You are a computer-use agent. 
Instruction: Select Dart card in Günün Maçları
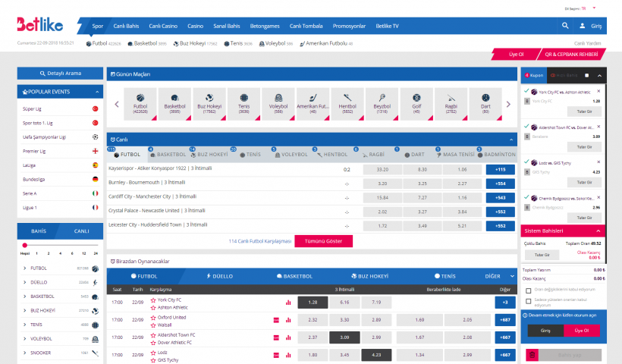pos(485,104)
